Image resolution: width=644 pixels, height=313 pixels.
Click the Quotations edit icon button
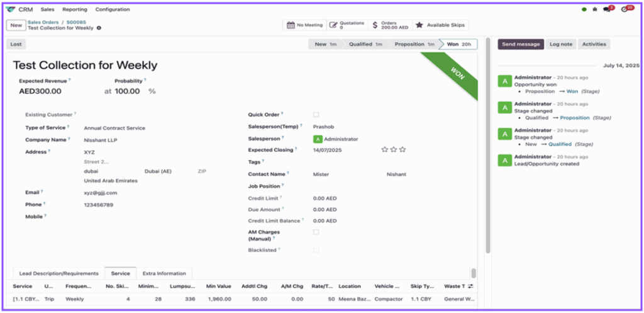click(333, 25)
